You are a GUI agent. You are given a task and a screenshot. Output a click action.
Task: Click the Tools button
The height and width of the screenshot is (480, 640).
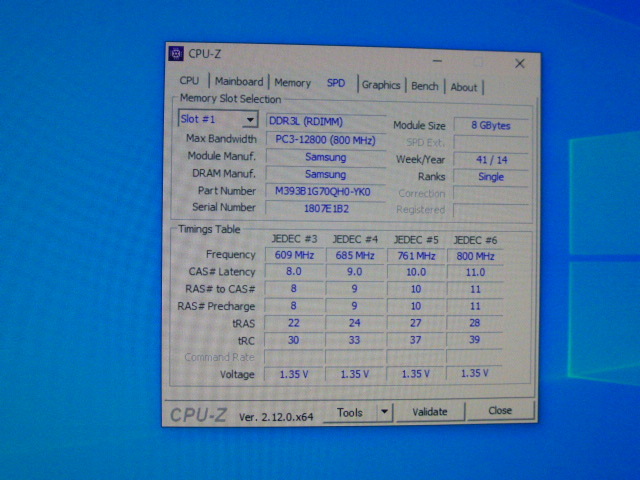pyautogui.click(x=350, y=413)
